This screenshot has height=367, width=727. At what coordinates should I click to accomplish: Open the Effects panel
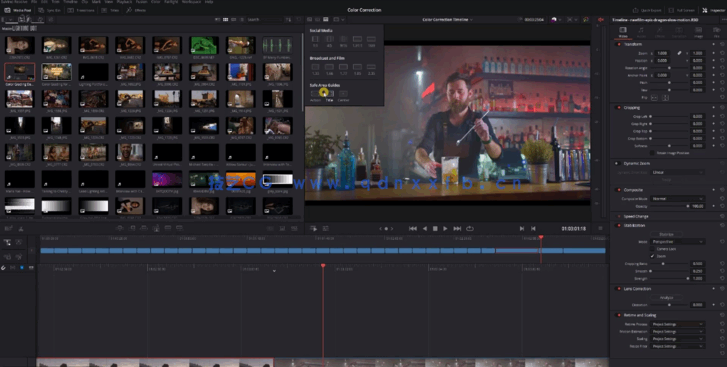pyautogui.click(x=136, y=10)
